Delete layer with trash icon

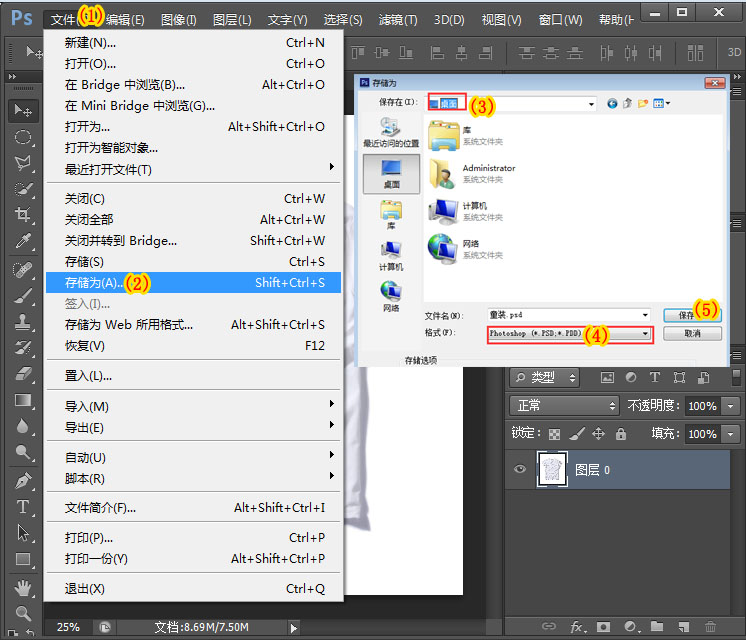coord(710,627)
